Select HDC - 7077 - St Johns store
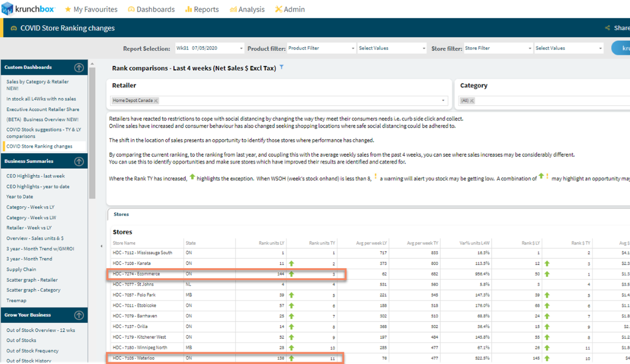Image resolution: width=630 pixels, height=364 pixels. tap(134, 284)
